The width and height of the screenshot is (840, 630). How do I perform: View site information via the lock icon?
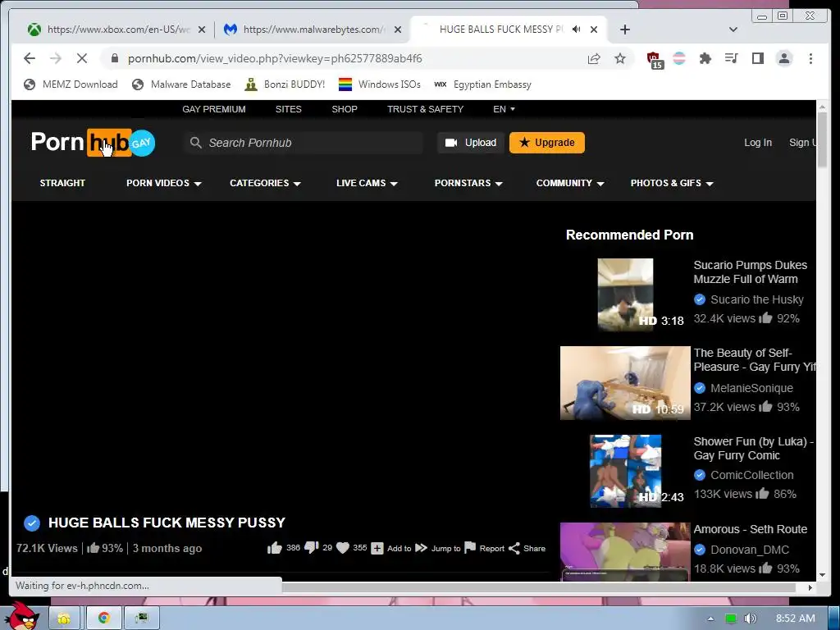(x=114, y=58)
